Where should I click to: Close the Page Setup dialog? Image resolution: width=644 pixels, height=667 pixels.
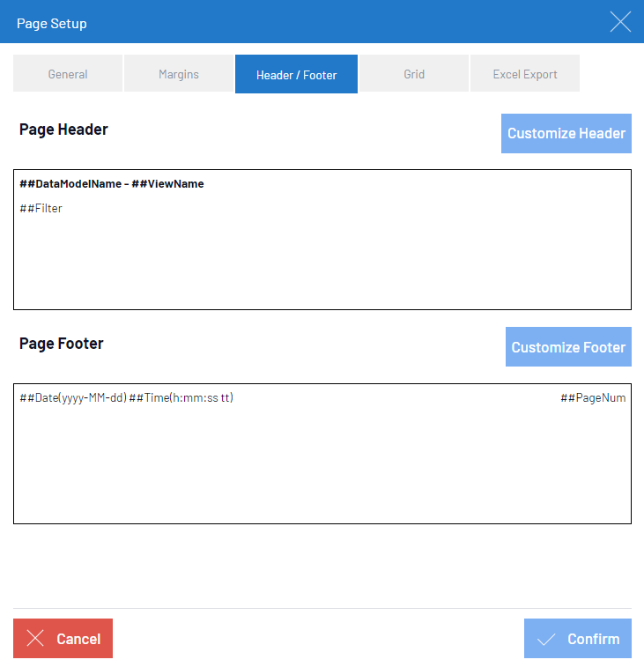tap(620, 22)
